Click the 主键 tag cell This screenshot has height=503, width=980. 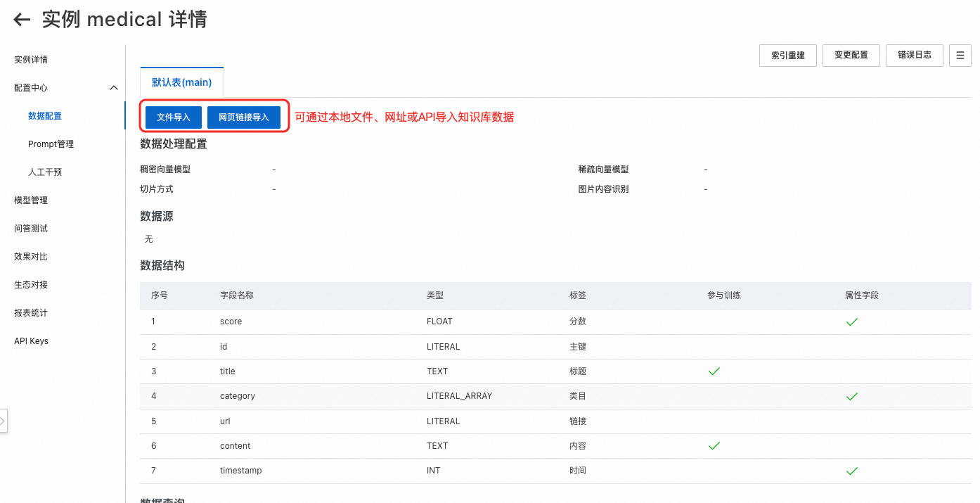click(578, 347)
